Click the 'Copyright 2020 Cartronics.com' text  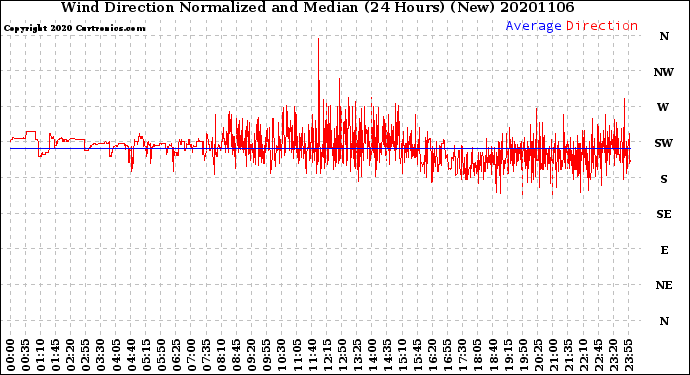pos(74,28)
